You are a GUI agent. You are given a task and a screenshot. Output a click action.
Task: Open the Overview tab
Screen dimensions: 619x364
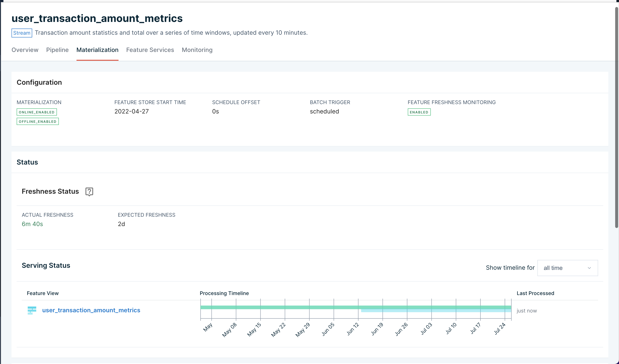[x=25, y=50]
